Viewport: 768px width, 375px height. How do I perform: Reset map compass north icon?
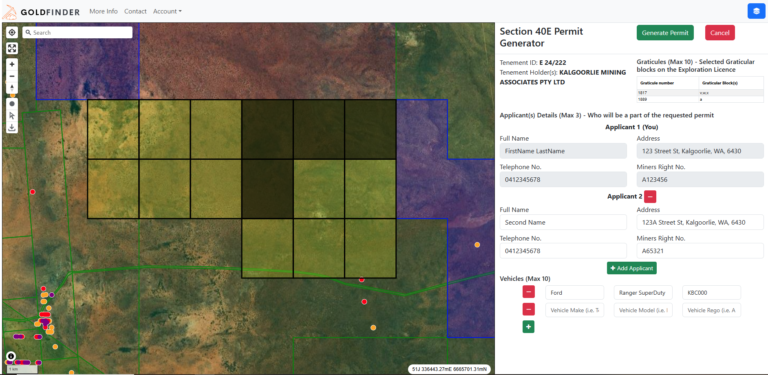[12, 88]
